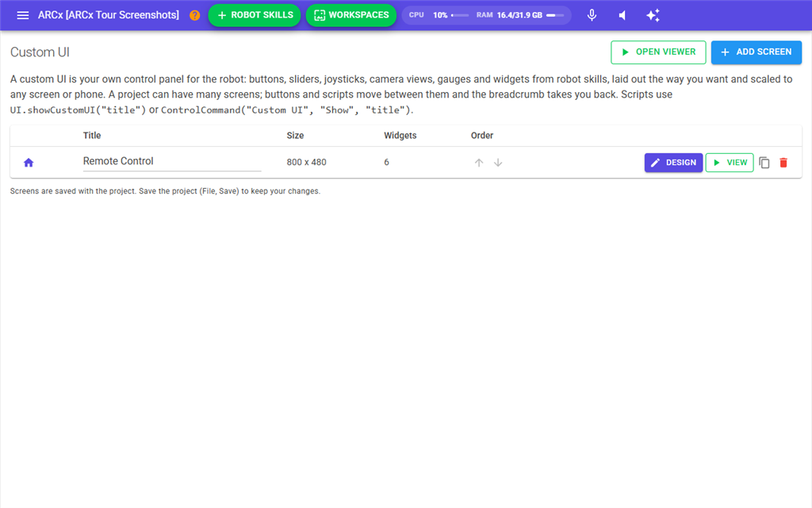Screen dimensions: 812x508
Task: Click the CPU usage indicator
Action: pos(439,15)
